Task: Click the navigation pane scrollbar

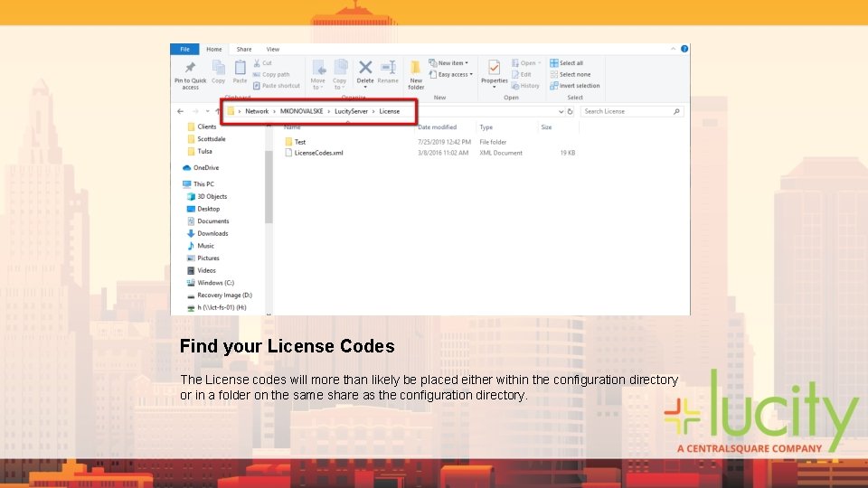Action: click(x=269, y=187)
